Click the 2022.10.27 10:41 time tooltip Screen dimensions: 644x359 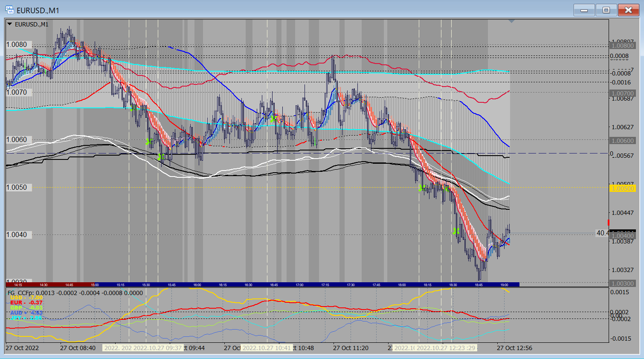point(267,348)
